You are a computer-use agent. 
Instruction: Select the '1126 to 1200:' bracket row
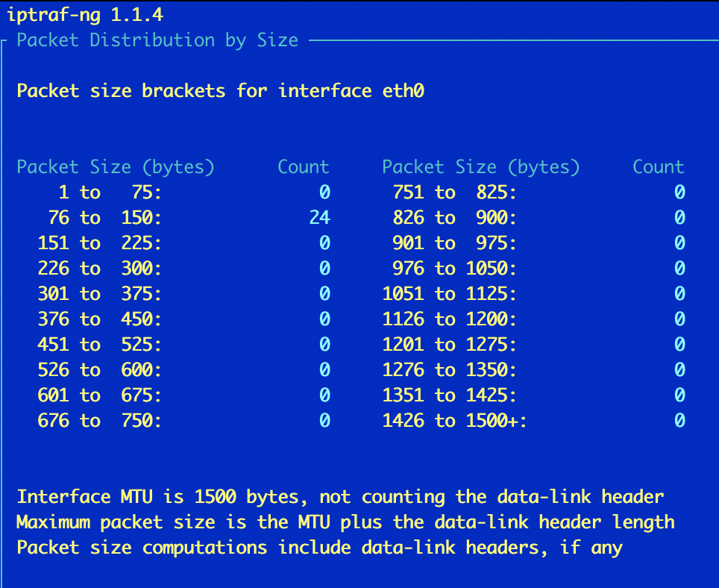tap(534, 319)
